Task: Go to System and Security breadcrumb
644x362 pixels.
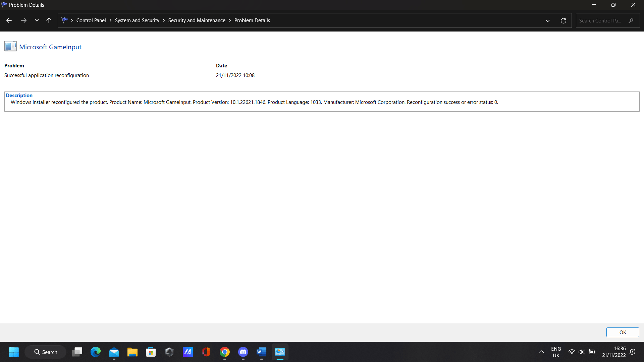Action: point(137,20)
